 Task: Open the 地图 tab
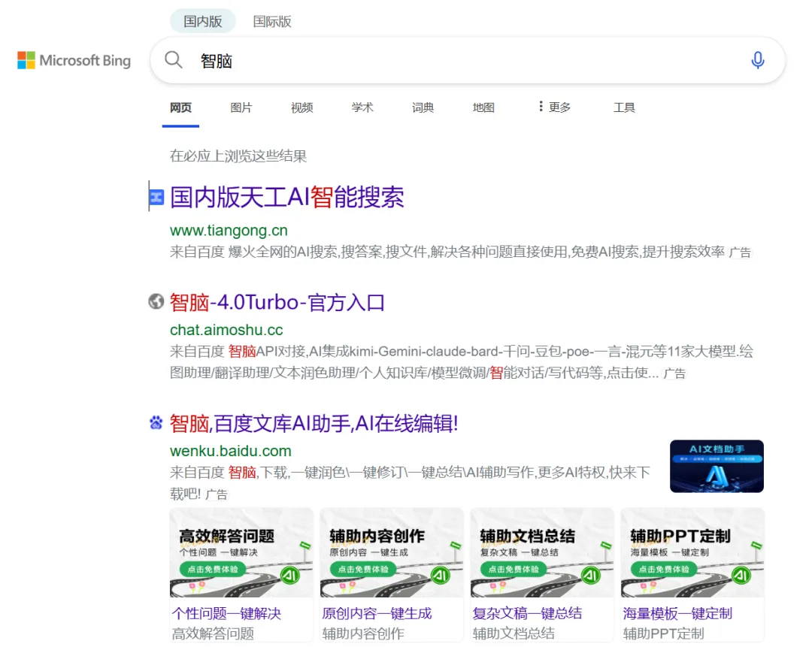coord(483,107)
